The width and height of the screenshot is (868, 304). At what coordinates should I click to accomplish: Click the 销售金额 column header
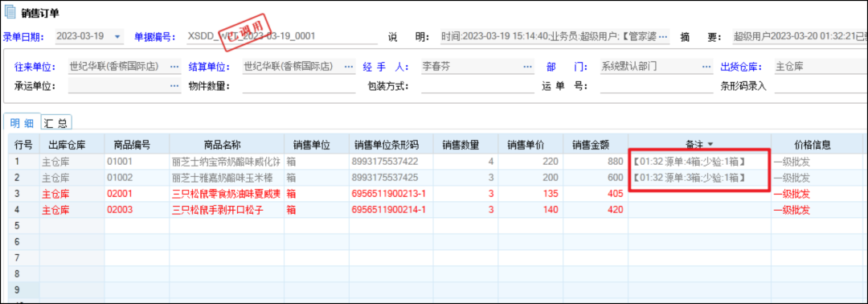[596, 145]
